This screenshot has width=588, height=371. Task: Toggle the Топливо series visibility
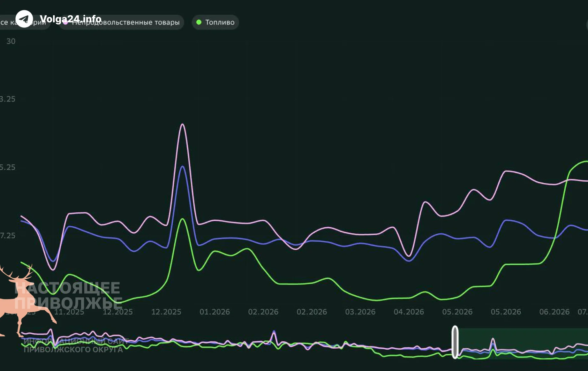[215, 22]
